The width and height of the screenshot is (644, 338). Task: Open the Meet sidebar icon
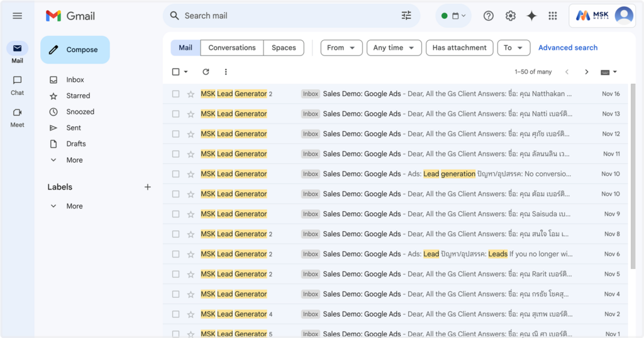17,117
